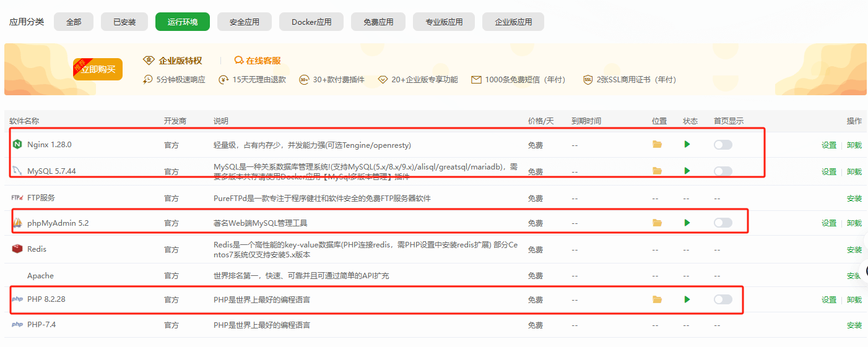The height and width of the screenshot is (347, 868).
Task: Click the PHP 8.2.28 status play icon
Action: point(687,299)
